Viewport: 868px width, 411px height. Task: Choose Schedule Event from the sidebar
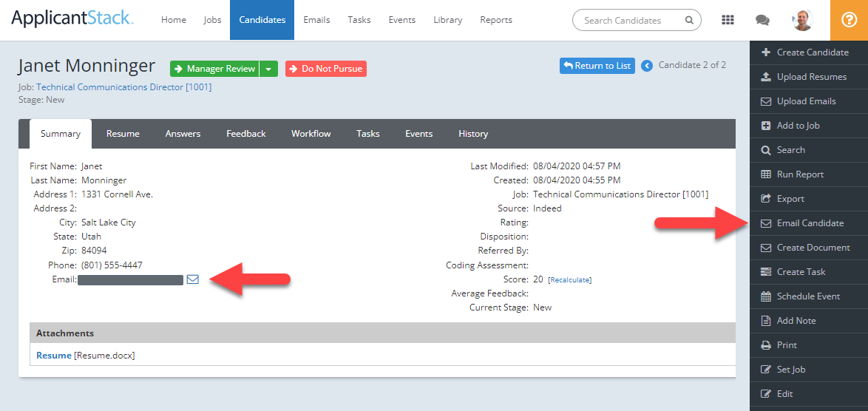coord(808,296)
